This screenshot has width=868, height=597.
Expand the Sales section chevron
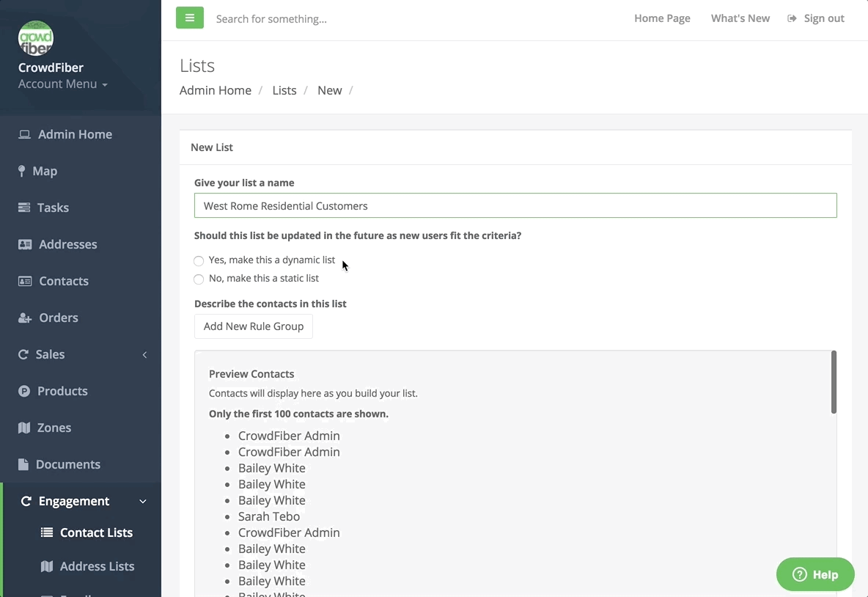(x=144, y=354)
